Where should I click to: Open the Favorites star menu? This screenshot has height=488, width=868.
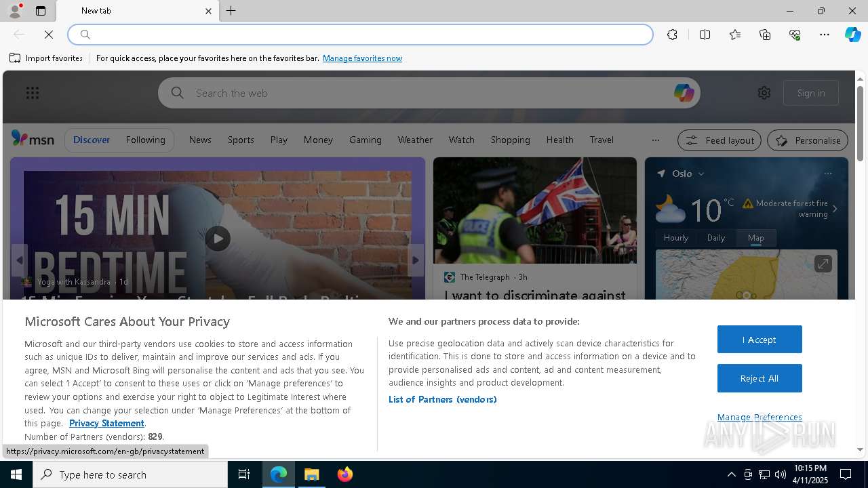coord(735,35)
